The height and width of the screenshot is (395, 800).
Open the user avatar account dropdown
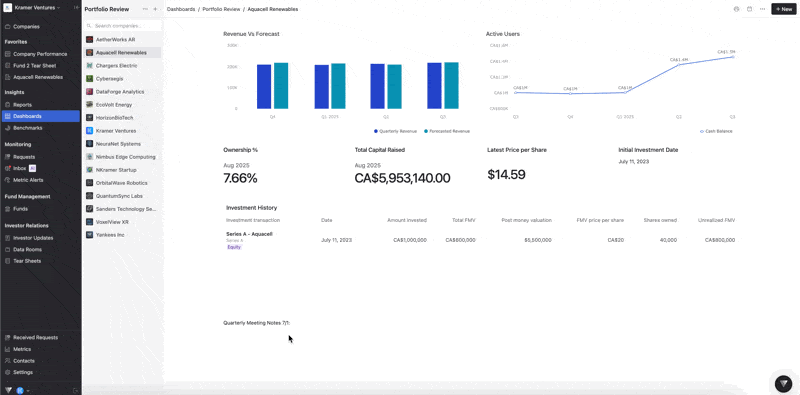[x=23, y=390]
